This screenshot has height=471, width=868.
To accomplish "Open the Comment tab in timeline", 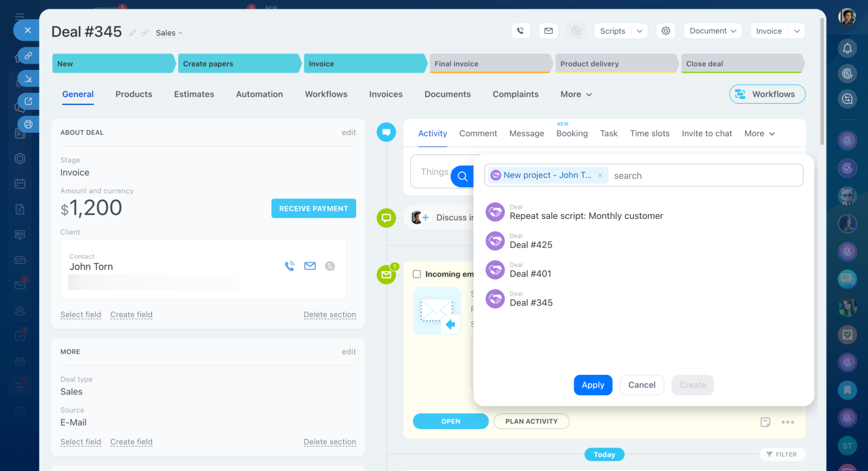I will tap(478, 134).
